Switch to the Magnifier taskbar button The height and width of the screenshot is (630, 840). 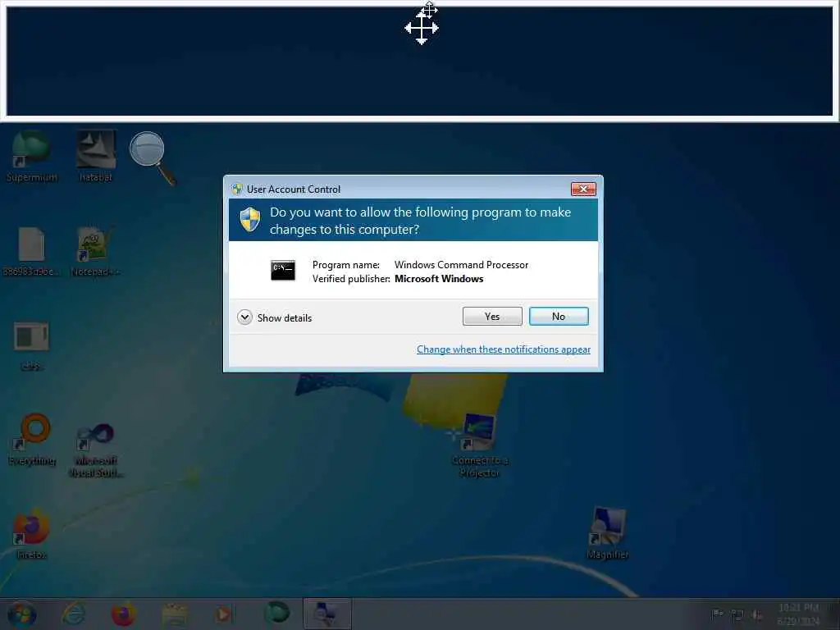[327, 614]
